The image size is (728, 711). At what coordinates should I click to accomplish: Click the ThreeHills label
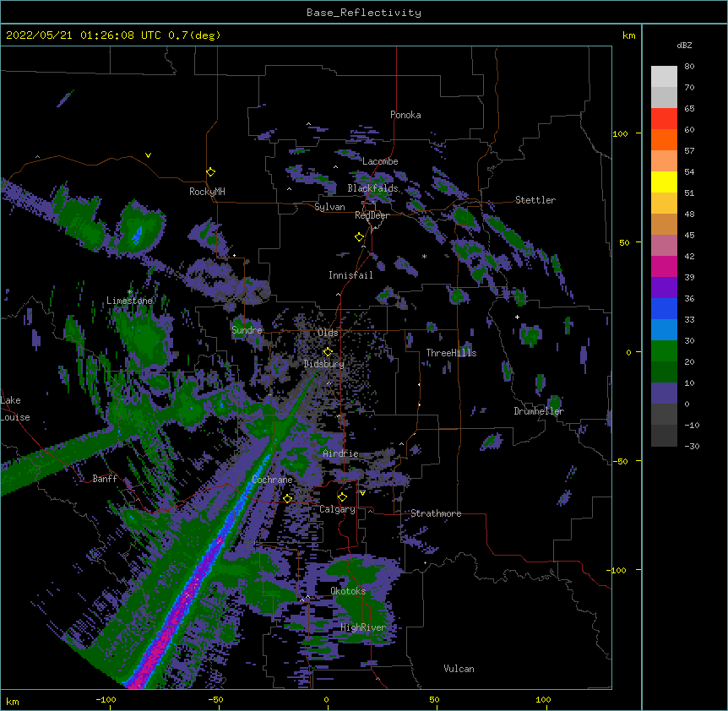coord(451,353)
